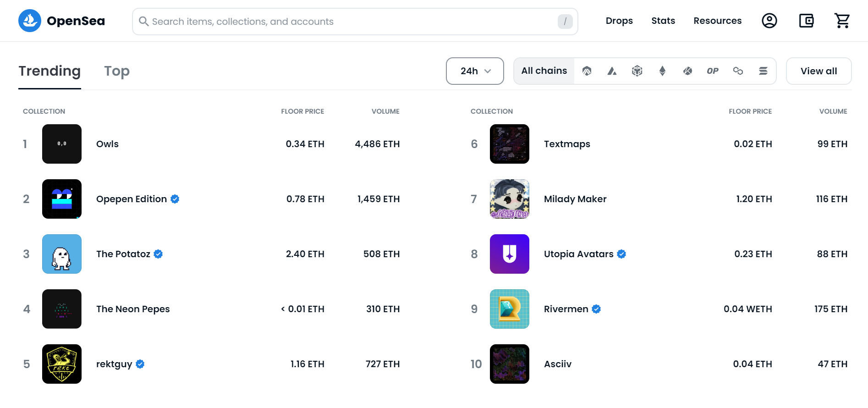This screenshot has height=408, width=868.
Task: Filter by Optimism OP chain icon
Action: [x=713, y=71]
